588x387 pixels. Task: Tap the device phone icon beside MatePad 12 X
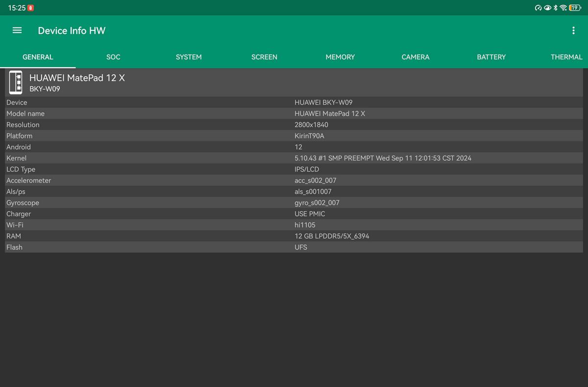point(16,82)
